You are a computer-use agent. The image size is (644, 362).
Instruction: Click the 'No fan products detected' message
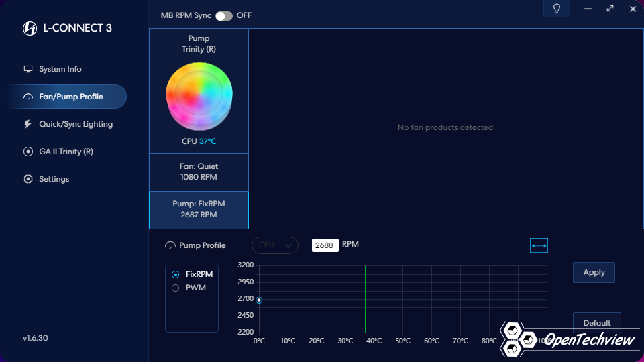click(x=445, y=127)
